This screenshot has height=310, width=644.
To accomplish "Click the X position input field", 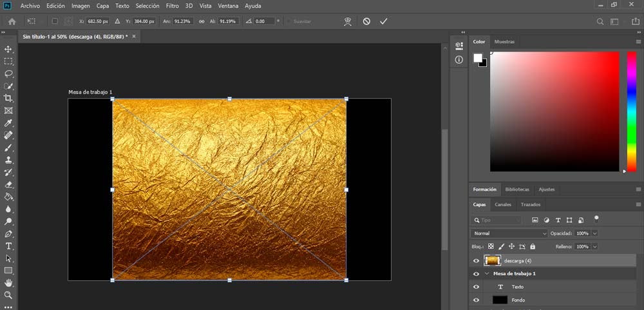I will [x=98, y=21].
